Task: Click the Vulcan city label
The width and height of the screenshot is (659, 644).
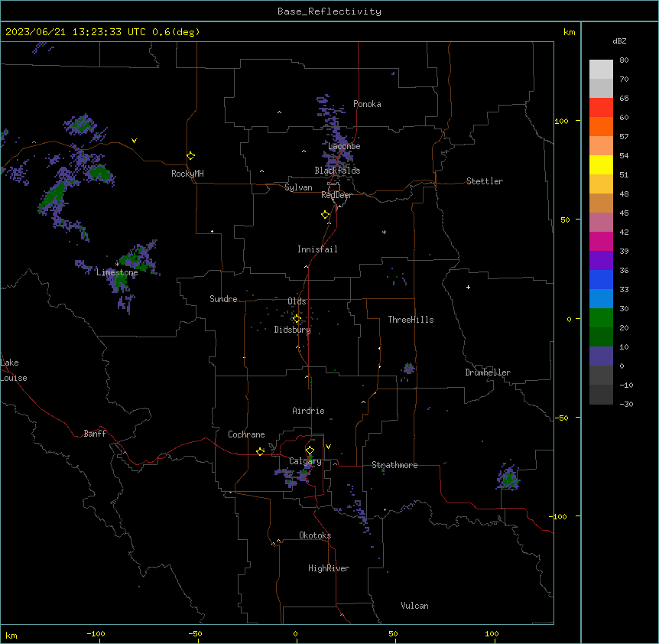Action: [414, 606]
